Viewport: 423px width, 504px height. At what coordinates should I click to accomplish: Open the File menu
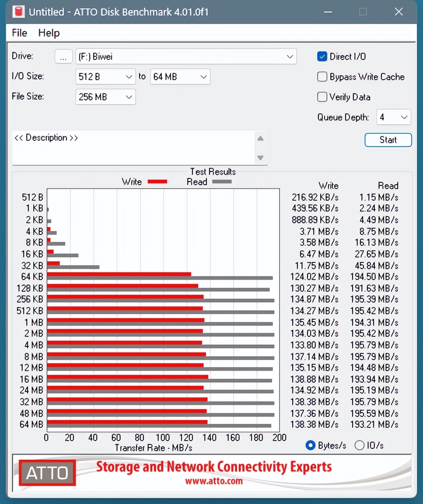click(19, 33)
